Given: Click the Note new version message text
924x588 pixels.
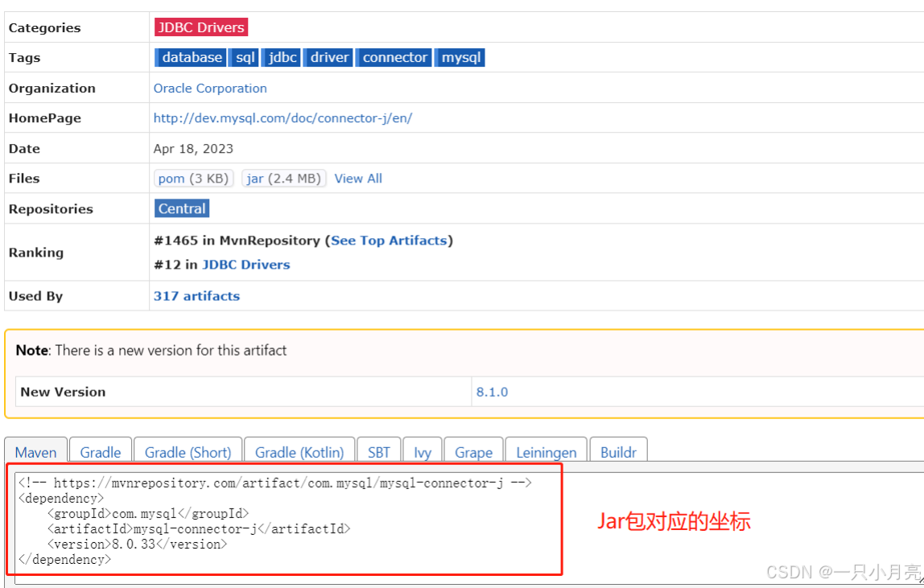Looking at the screenshot, I should tap(151, 350).
